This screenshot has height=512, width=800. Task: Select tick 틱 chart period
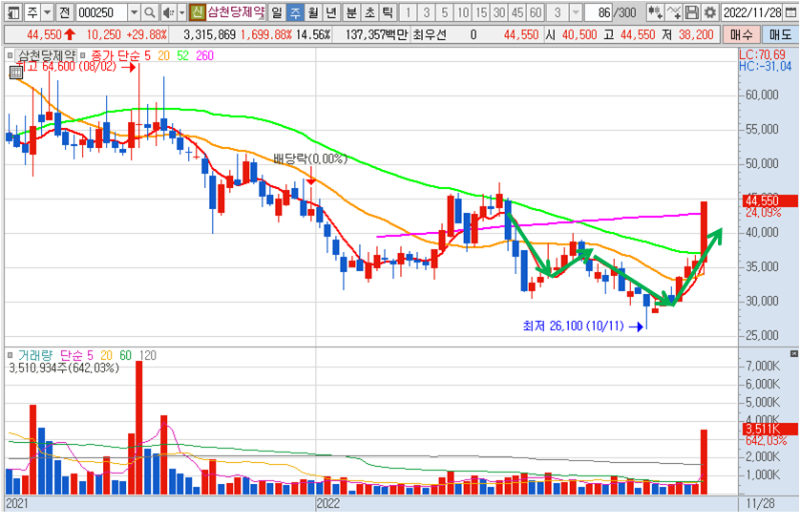[388, 12]
